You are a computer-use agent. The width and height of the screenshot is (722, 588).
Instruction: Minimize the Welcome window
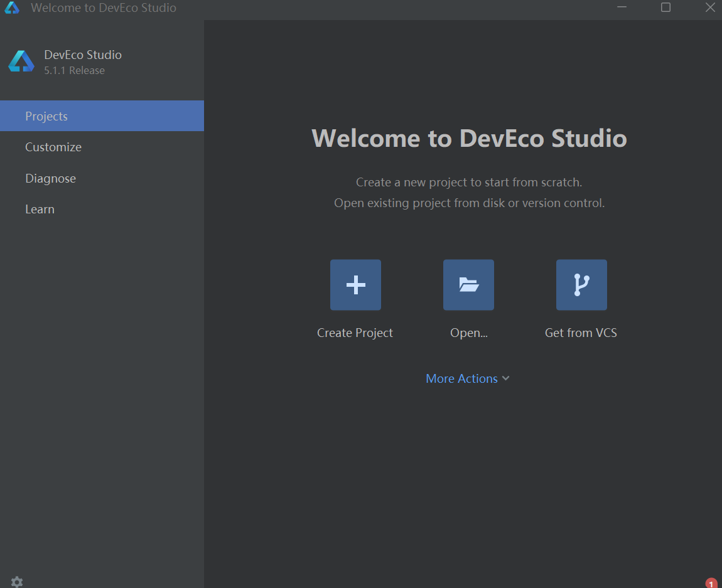[622, 8]
